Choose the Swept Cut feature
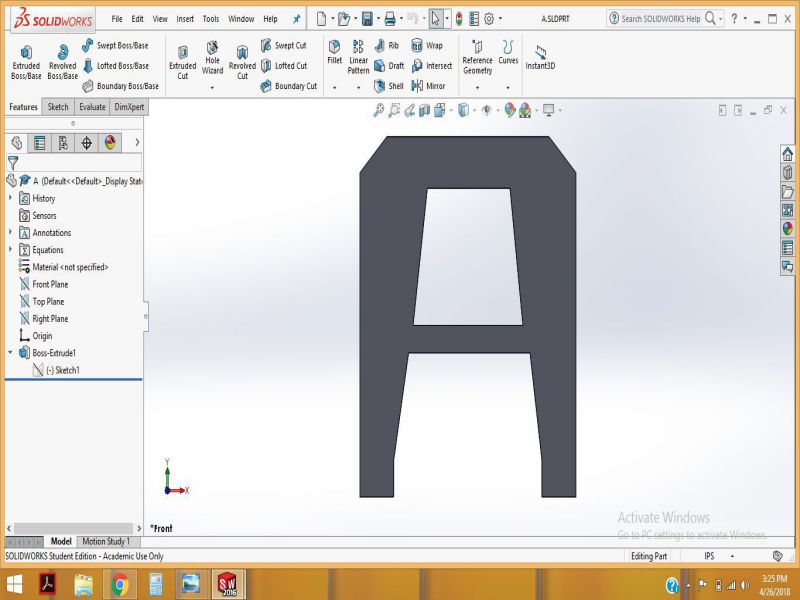 284,45
